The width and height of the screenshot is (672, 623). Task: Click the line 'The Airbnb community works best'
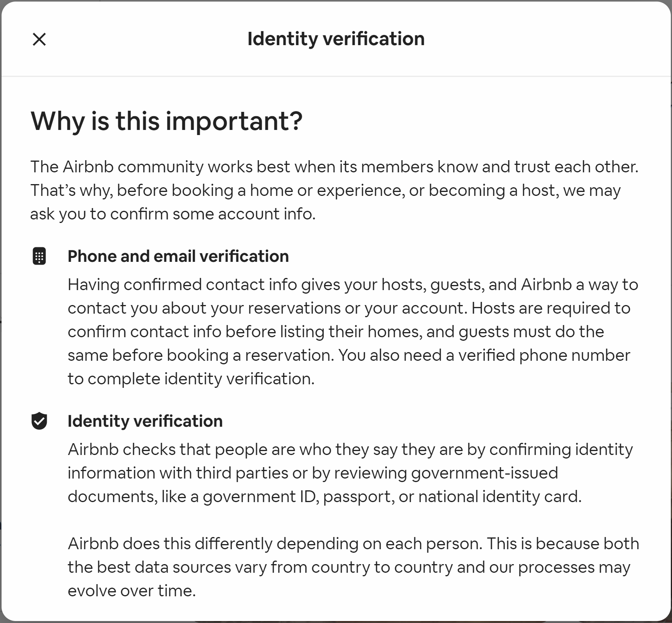pos(334,167)
